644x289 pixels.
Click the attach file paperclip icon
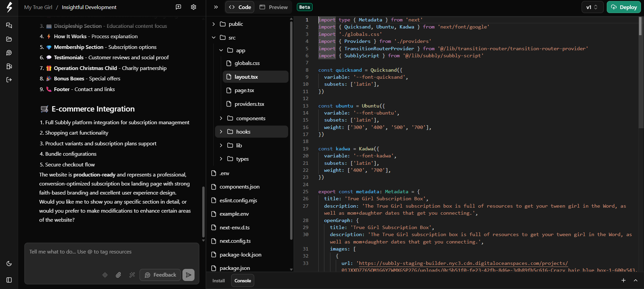[118, 275]
